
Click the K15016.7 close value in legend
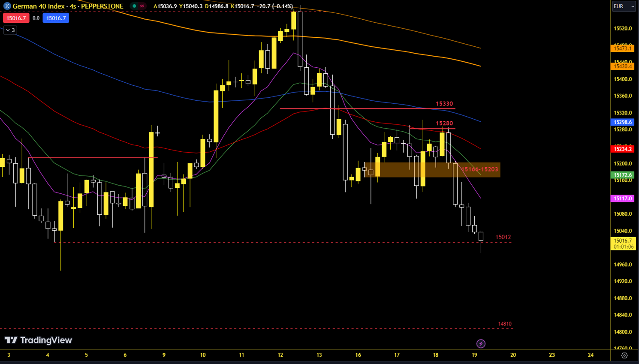click(242, 6)
